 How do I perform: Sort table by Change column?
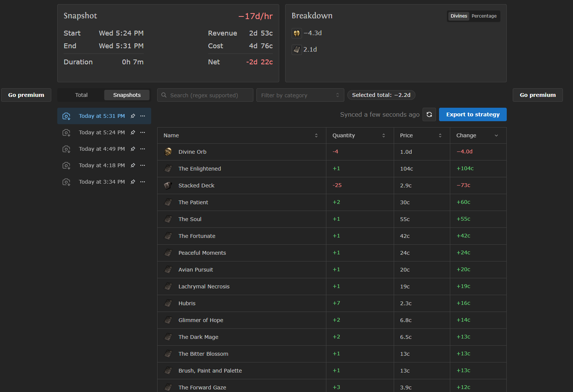coord(478,135)
